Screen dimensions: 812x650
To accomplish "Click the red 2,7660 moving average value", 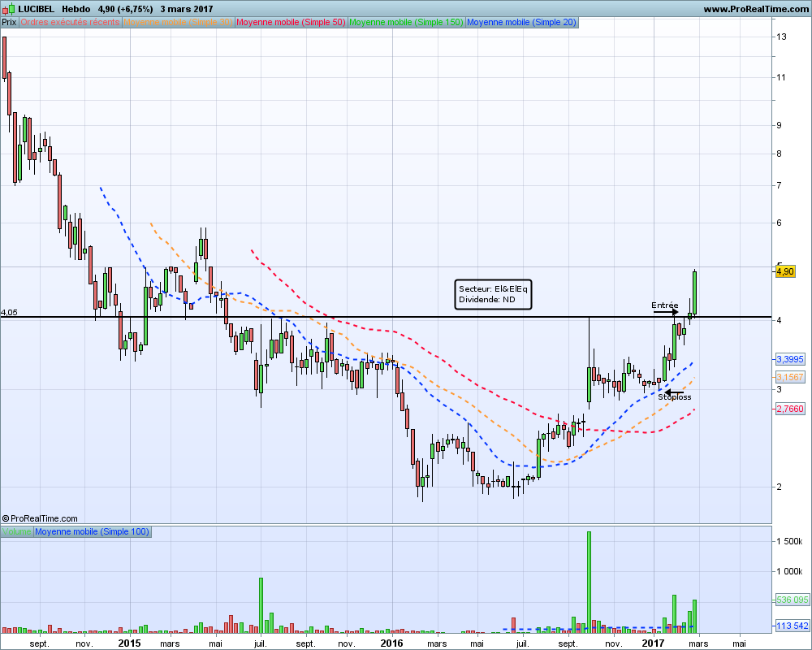I will click(790, 409).
